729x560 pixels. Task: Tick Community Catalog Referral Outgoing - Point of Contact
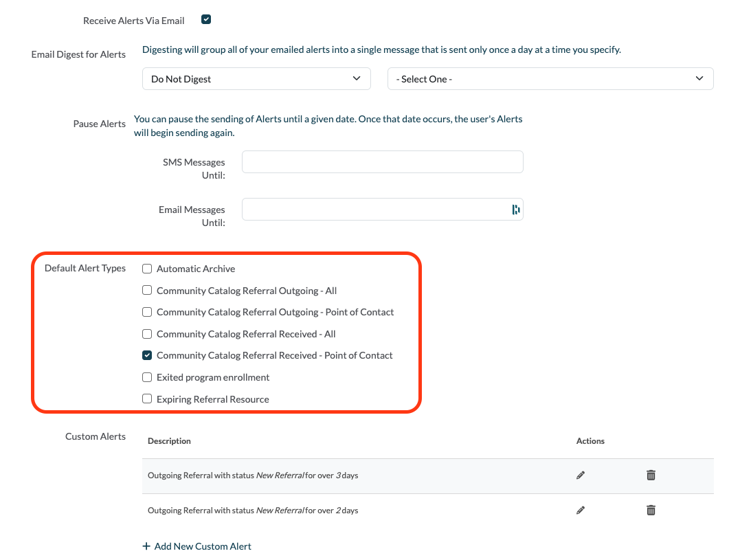pos(147,312)
